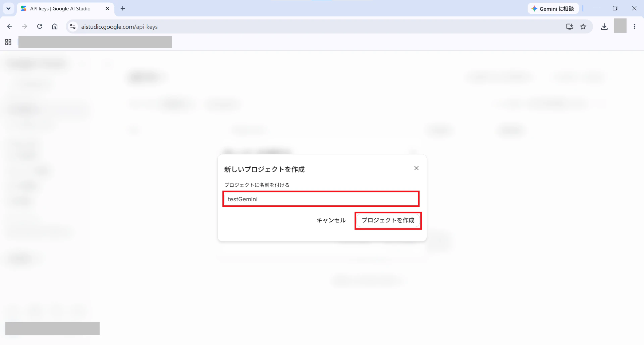Click the address bar URL aistudio.google.com/api-keys

119,27
